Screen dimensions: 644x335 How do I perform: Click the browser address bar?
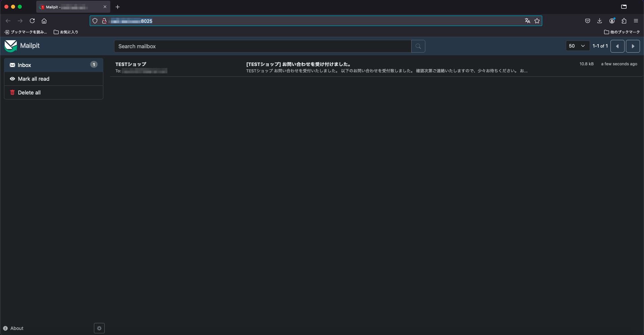[x=315, y=21]
